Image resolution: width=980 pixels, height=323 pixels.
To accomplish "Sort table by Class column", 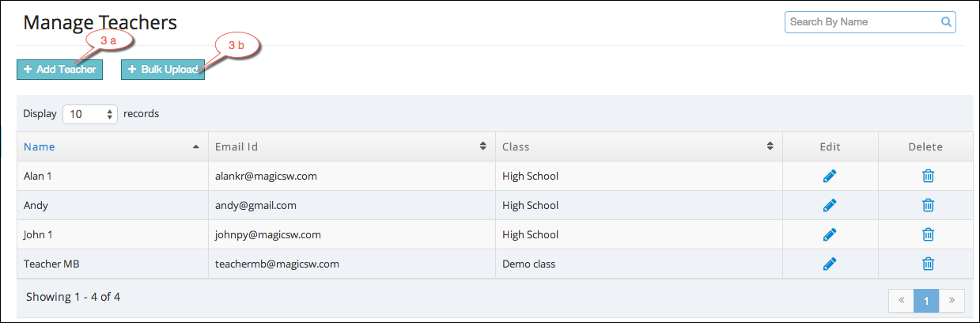I will (x=638, y=146).
